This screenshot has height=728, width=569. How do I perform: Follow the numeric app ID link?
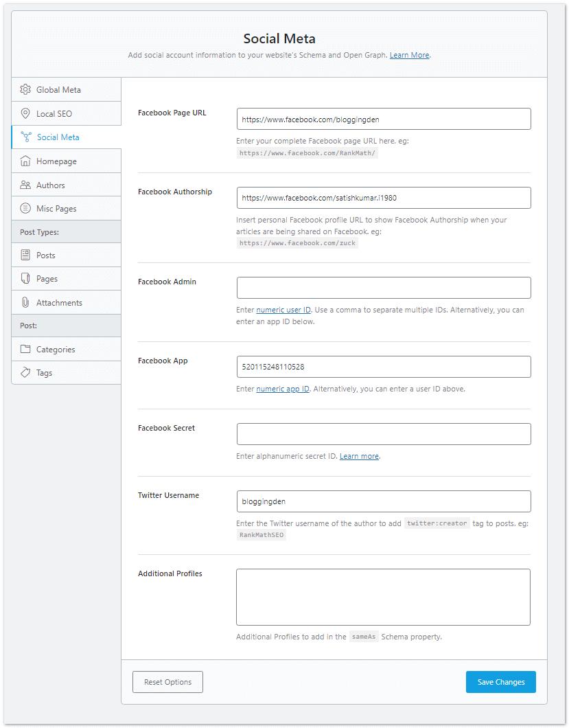point(282,389)
